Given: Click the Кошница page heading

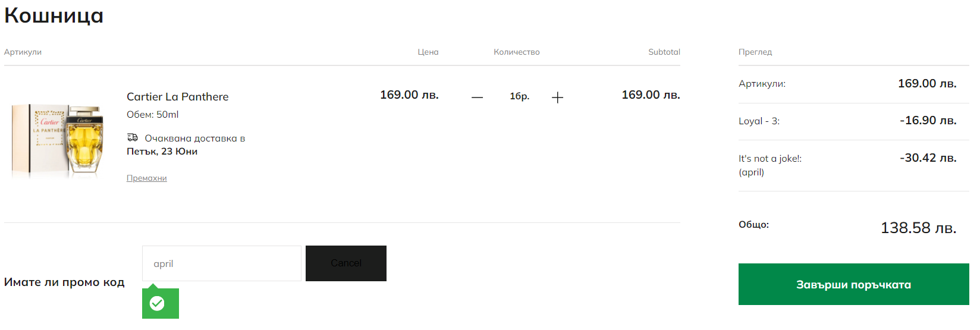Looking at the screenshot, I should coord(54,15).
